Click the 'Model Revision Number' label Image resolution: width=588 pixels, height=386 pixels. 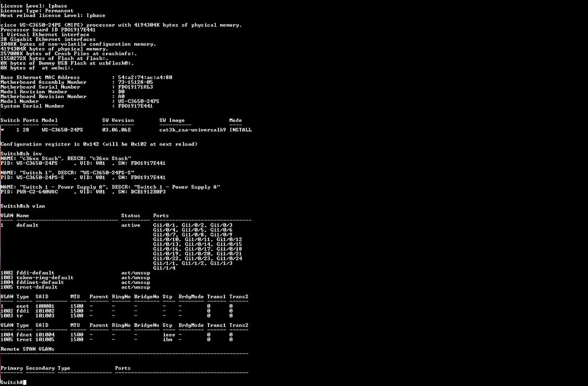34,92
